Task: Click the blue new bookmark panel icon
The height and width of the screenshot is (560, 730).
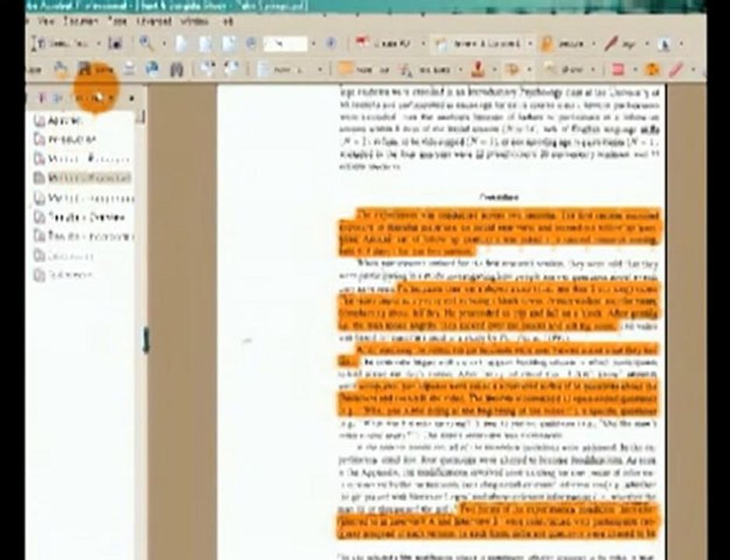Action: coord(58,98)
